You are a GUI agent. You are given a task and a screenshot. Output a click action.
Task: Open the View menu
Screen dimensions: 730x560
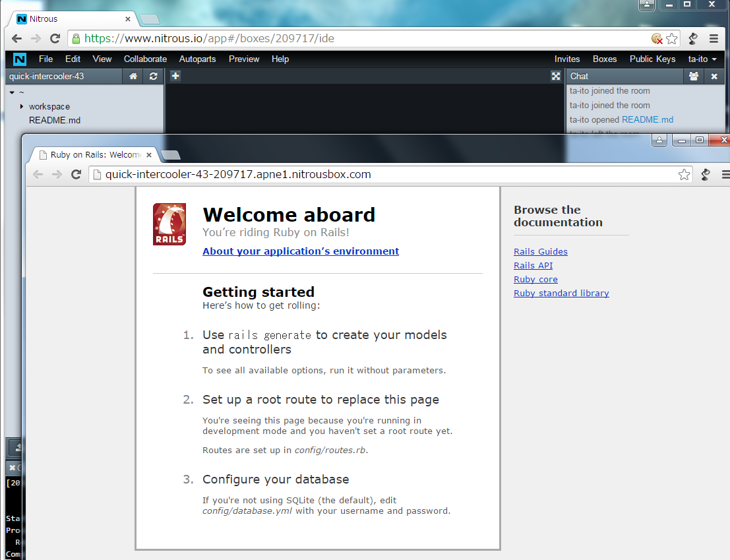(x=102, y=59)
